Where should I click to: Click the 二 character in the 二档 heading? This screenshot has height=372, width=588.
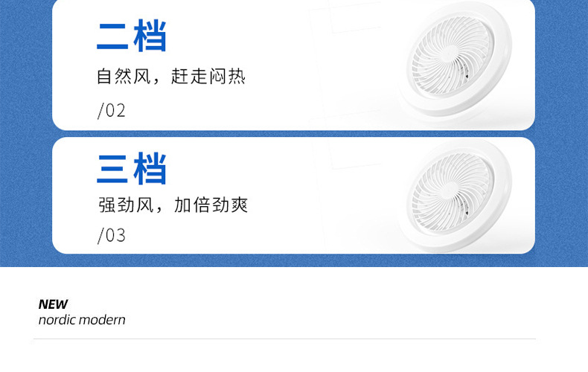113,36
